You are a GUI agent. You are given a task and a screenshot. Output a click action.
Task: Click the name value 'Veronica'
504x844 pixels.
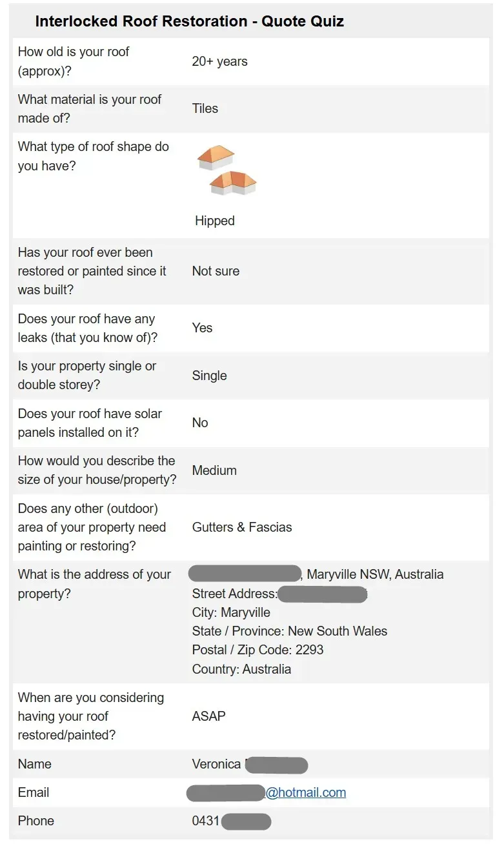click(216, 764)
